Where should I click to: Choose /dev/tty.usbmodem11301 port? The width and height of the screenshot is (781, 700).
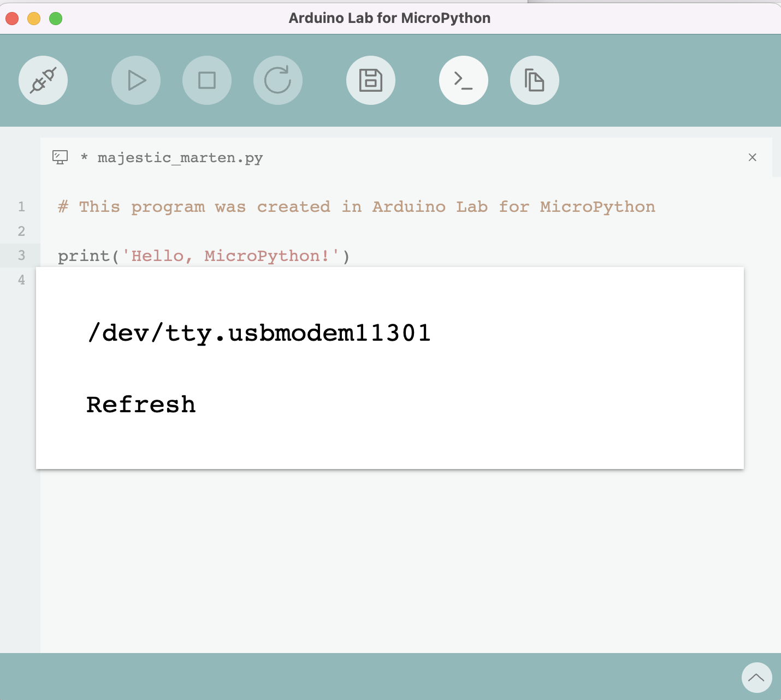pyautogui.click(x=259, y=333)
